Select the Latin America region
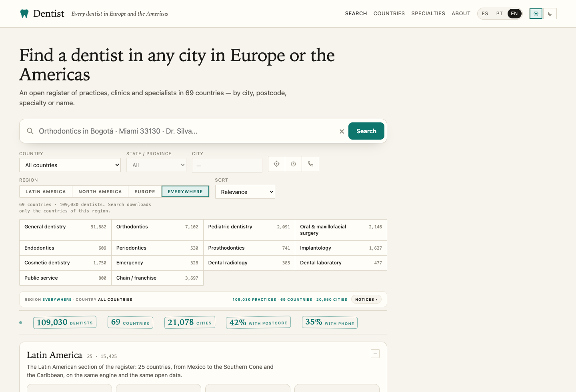This screenshot has height=392, width=576. 46,192
